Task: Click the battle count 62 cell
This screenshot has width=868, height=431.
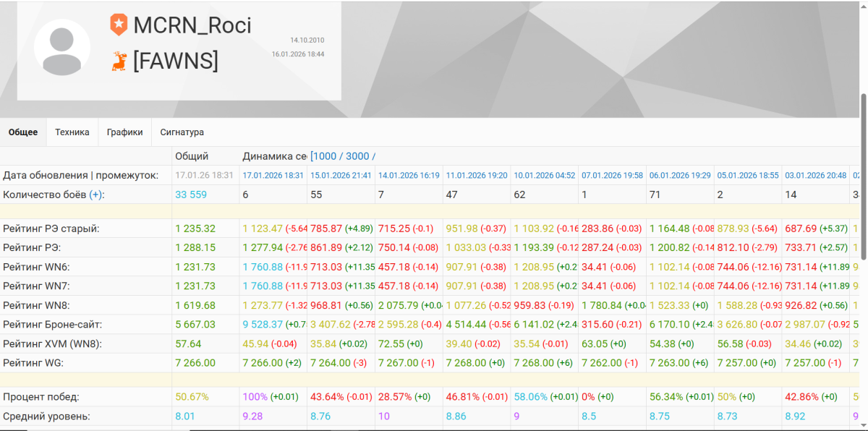Action: (x=519, y=195)
